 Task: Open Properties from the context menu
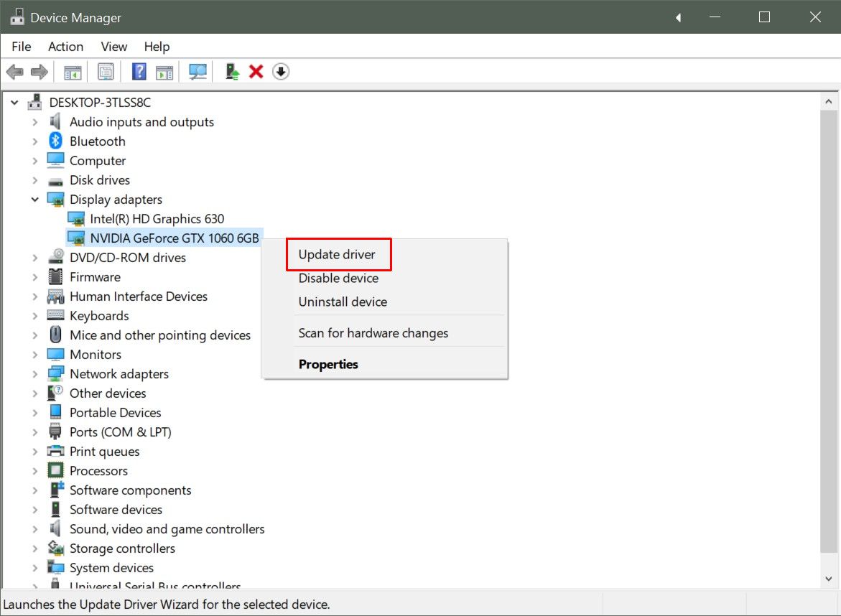click(328, 364)
